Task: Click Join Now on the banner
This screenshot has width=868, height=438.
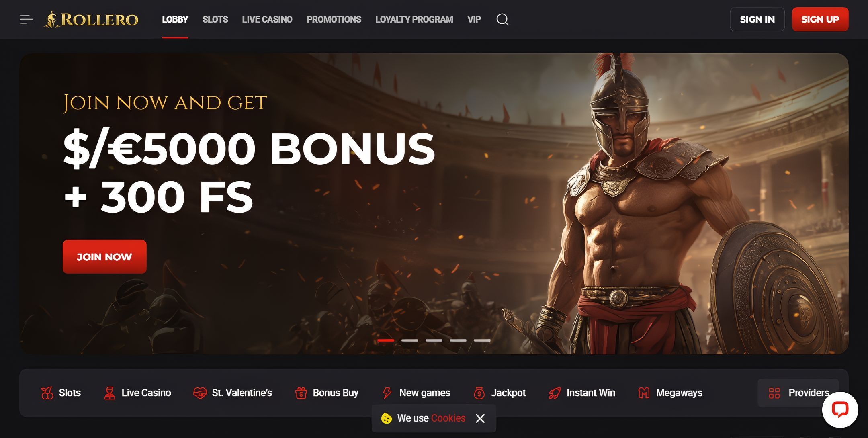Action: pos(104,257)
